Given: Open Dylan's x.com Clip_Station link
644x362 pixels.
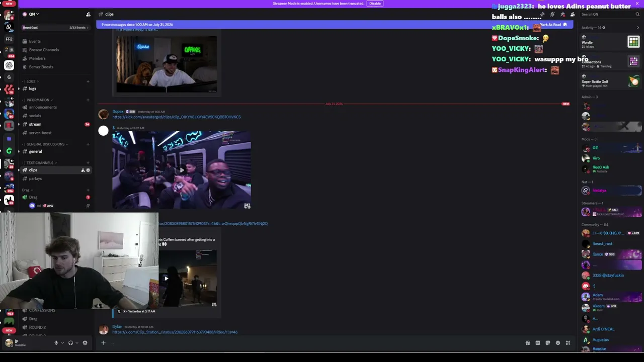Looking at the screenshot, I should [175, 332].
